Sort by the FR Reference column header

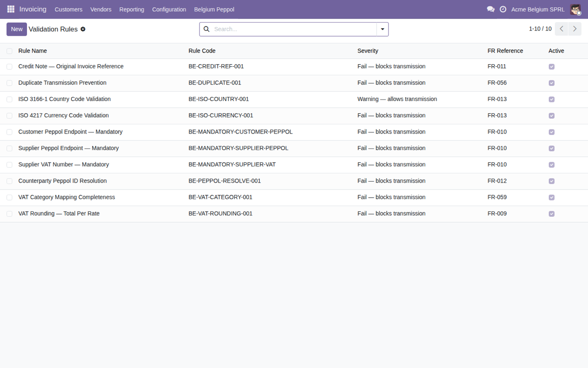(x=505, y=51)
